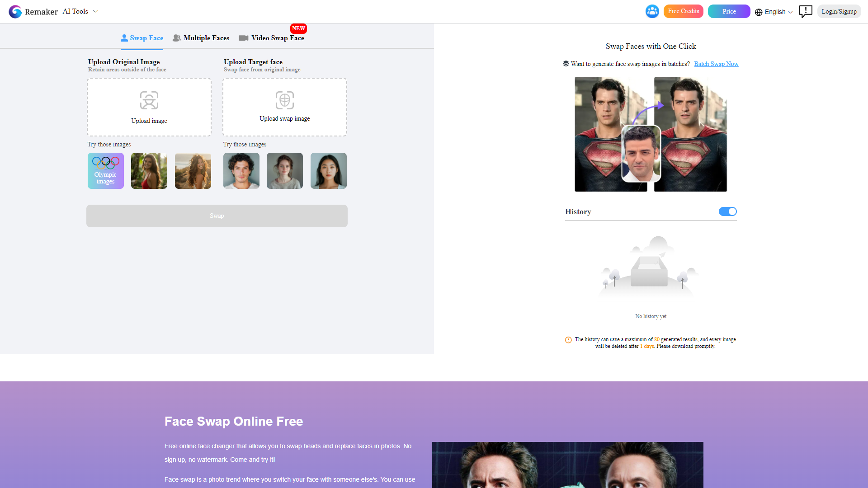Screen dimensions: 868x488
Task: Click the Upload swap image target face icon
Action: pos(284,100)
